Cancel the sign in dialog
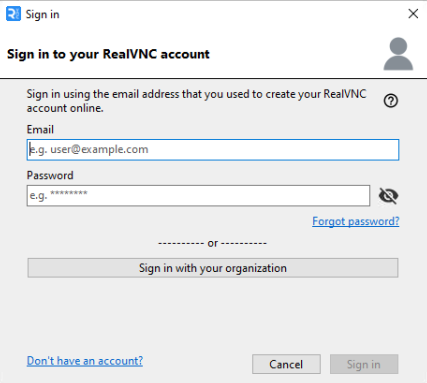427x383 pixels. [x=286, y=364]
